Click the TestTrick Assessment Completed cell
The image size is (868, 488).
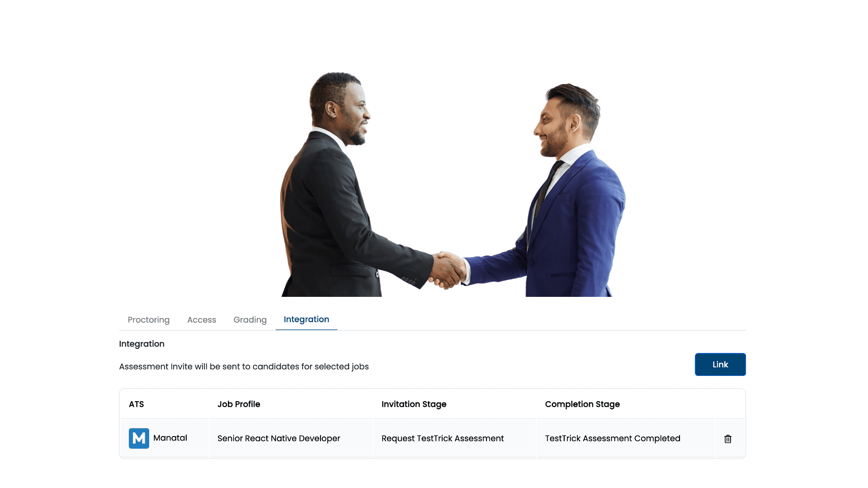(626, 438)
